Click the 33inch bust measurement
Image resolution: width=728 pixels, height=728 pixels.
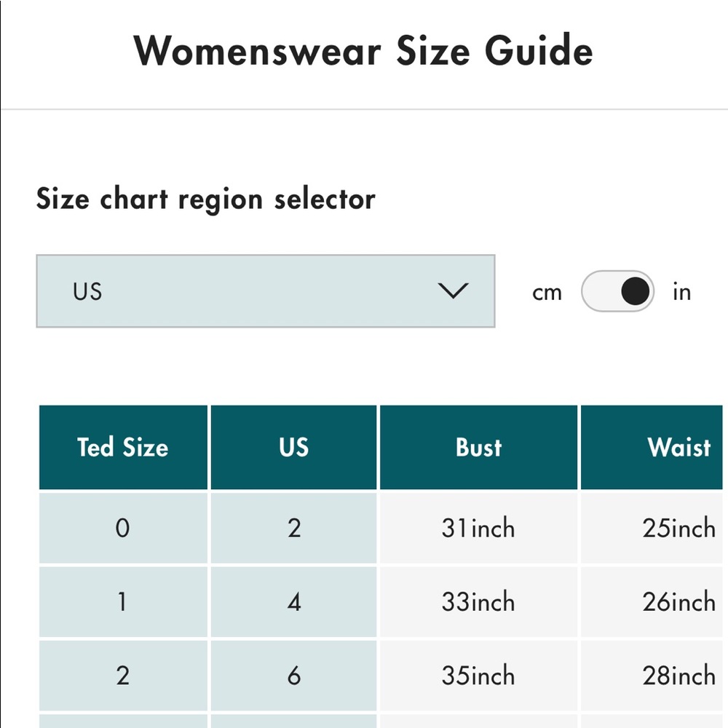tap(478, 602)
